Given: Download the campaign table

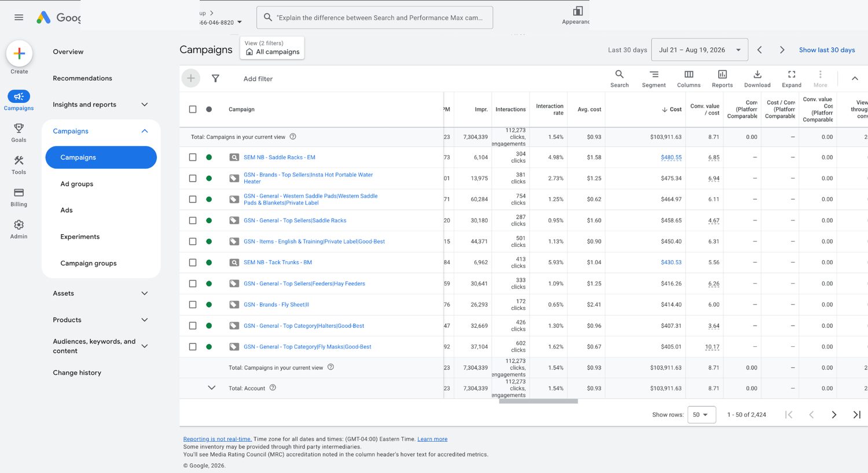Looking at the screenshot, I should pyautogui.click(x=757, y=79).
